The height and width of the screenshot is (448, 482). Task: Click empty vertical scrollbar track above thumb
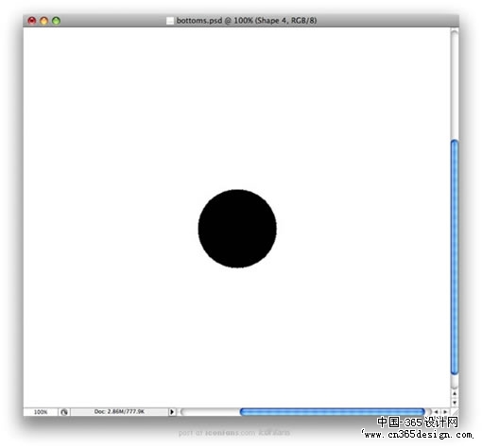point(455,84)
